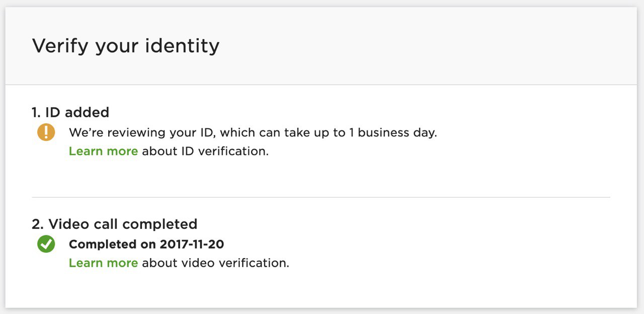Select the "2. Video call completed" heading
The height and width of the screenshot is (314, 644).
tap(115, 224)
